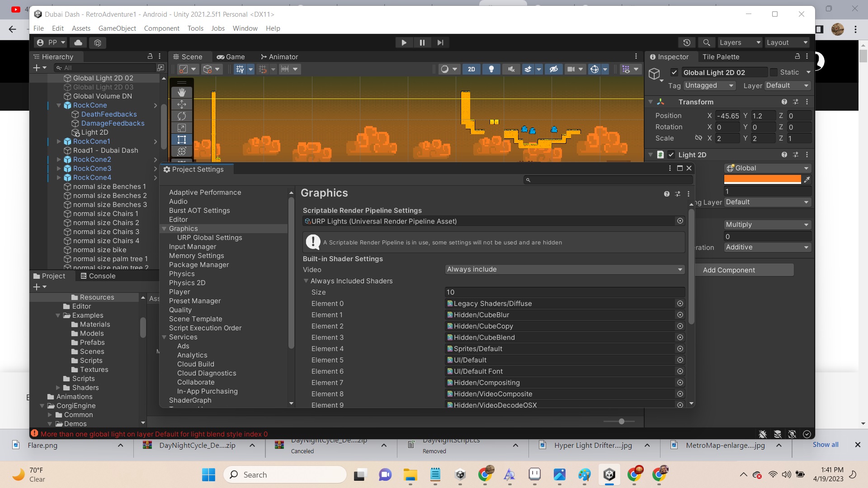
Task: Click the Project Settings search field
Action: (x=608, y=180)
